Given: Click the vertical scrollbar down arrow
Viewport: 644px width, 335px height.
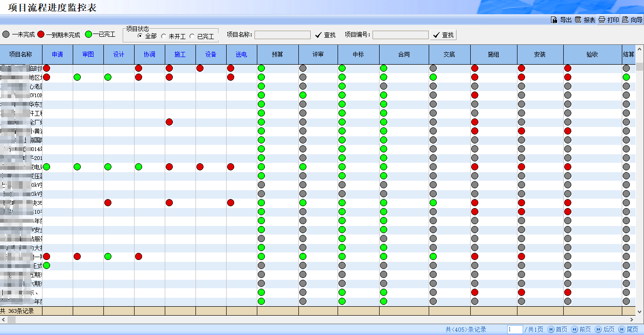Looking at the screenshot, I should [x=640, y=311].
